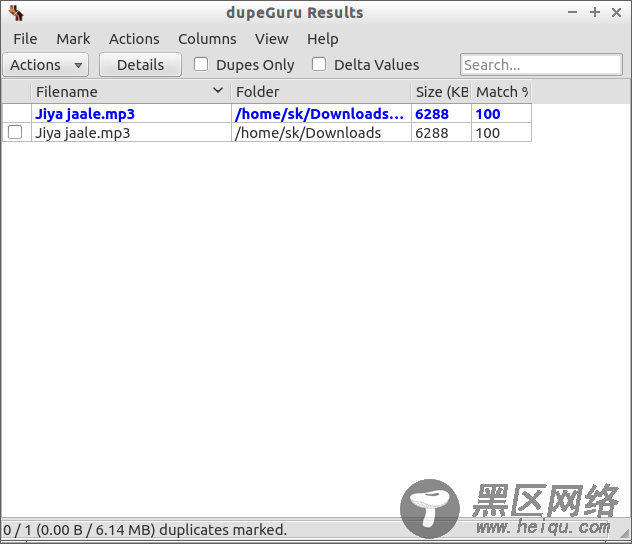
Task: Open the Actions menu in menu bar
Action: coord(134,39)
